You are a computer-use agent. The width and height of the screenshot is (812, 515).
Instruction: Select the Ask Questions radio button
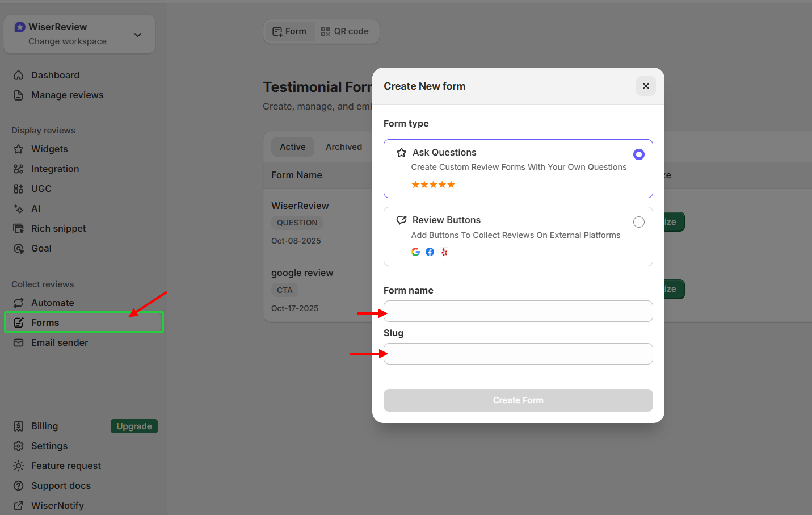point(639,154)
